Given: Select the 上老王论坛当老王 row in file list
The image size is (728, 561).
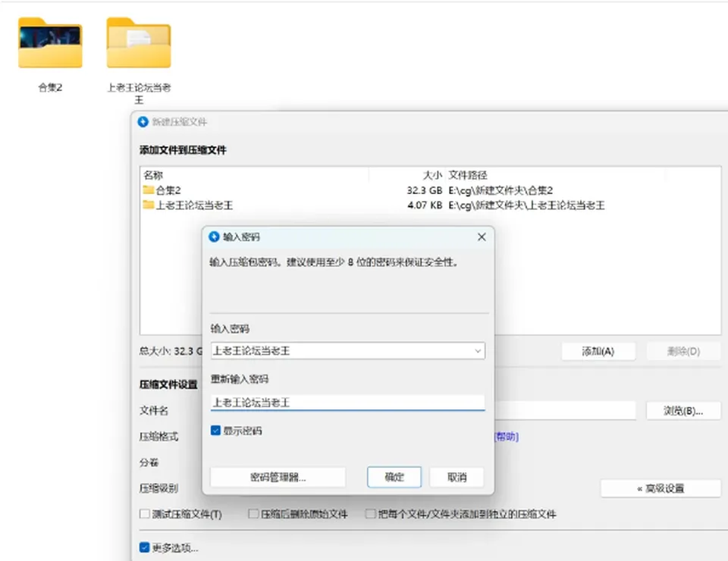Looking at the screenshot, I should [x=430, y=205].
